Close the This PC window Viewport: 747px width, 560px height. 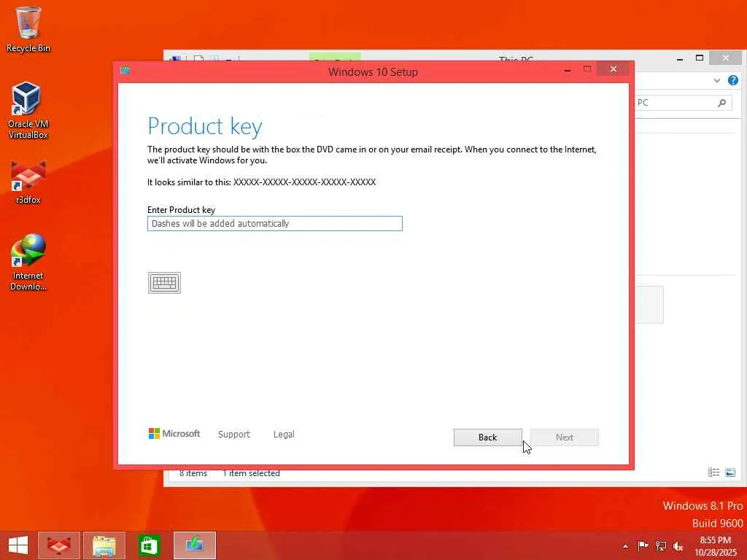[726, 58]
